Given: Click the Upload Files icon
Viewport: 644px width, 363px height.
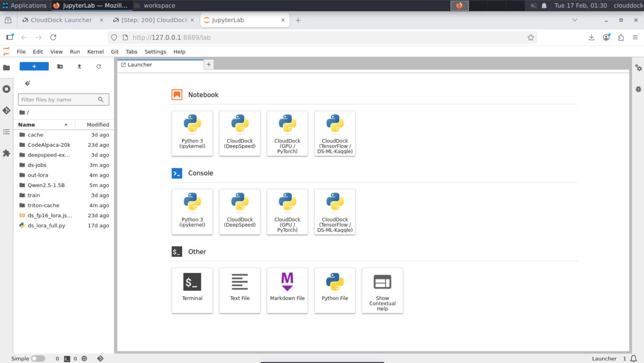Looking at the screenshot, I should (x=79, y=67).
